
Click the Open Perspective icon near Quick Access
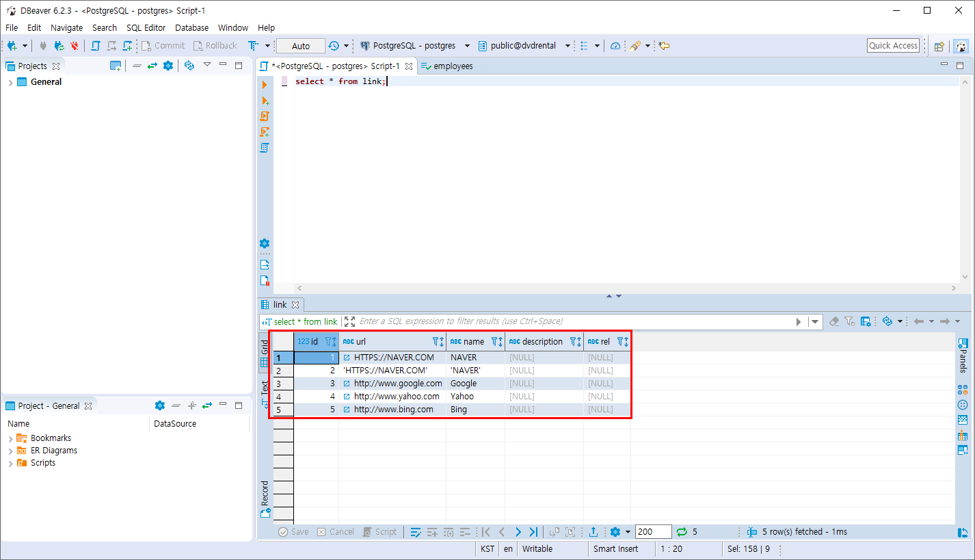click(939, 46)
